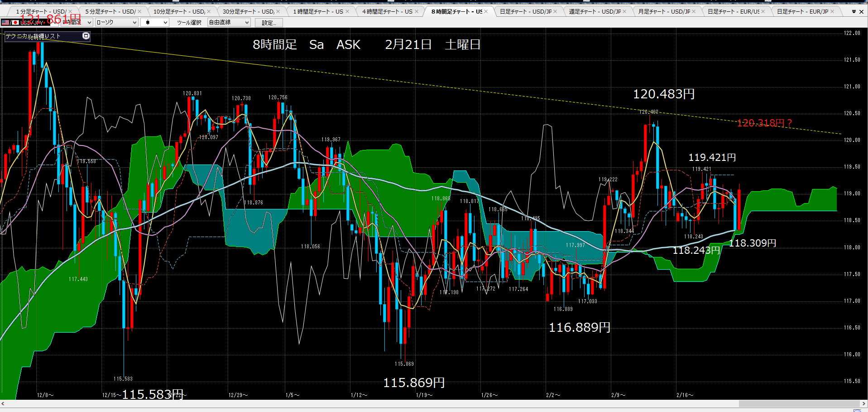Screen dimensions: 868x412
Task: Switch to the 1時間足チャート tab
Action: point(318,12)
